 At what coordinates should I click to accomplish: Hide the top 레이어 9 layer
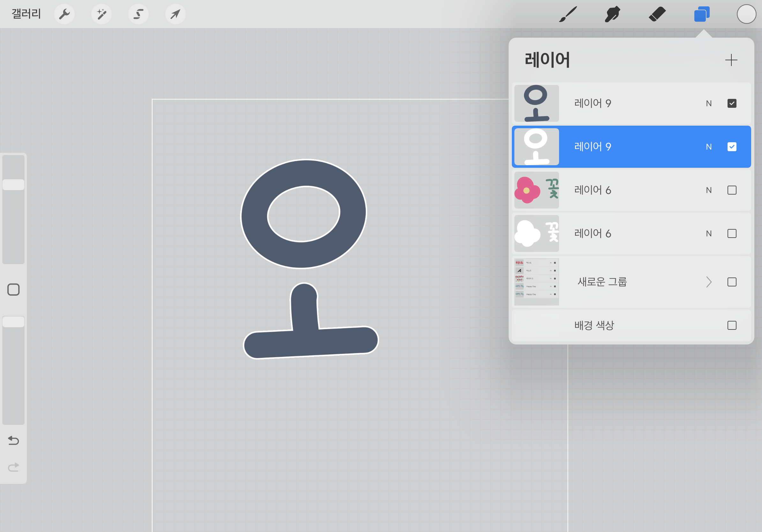(x=731, y=103)
